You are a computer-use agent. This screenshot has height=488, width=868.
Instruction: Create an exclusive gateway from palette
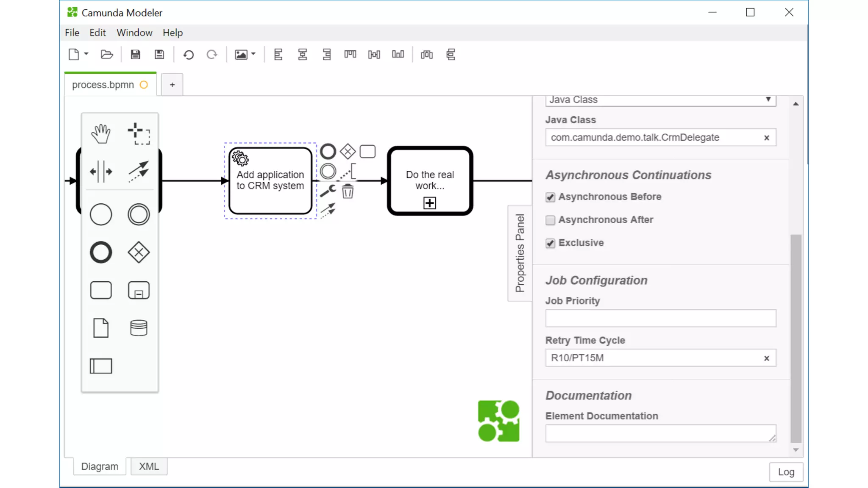point(139,252)
